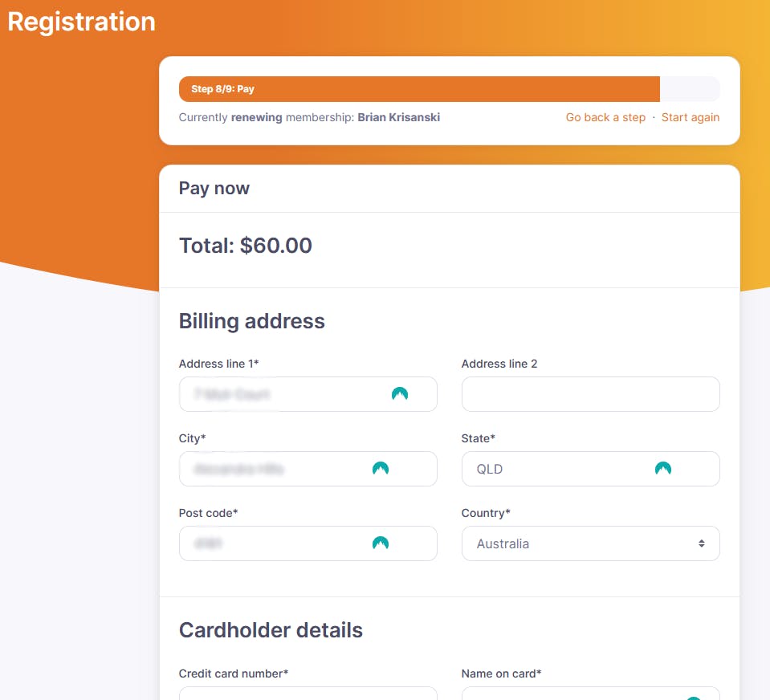Open the Country dropdown showing Australia

590,543
